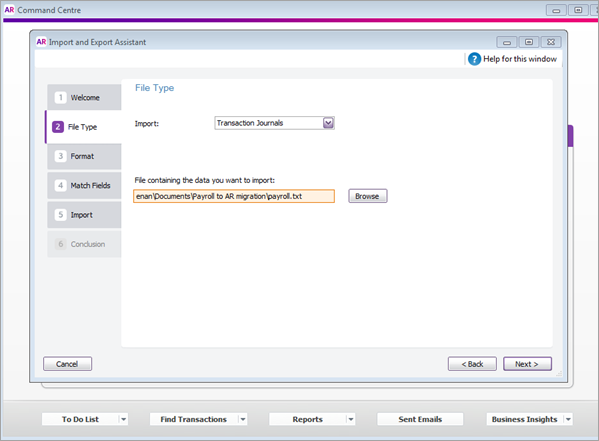Click the Browse button
The width and height of the screenshot is (599, 441).
click(367, 196)
